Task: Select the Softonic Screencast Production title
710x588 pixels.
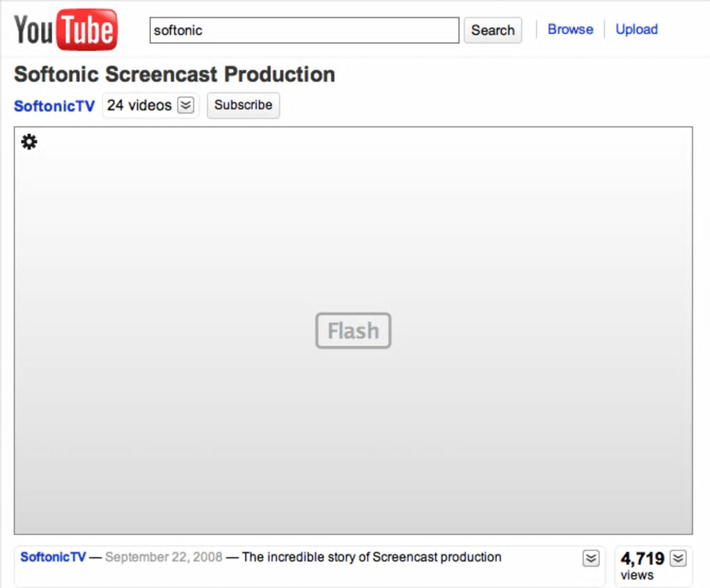Action: point(175,74)
